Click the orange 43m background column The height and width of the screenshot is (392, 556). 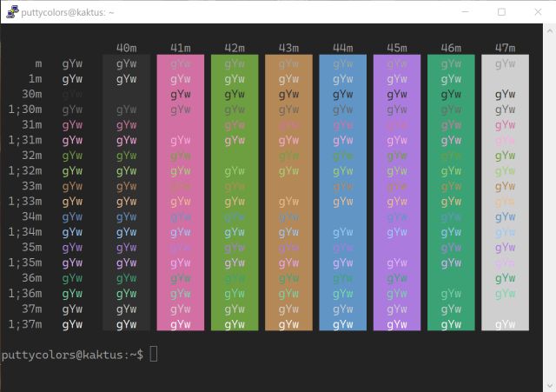tap(288, 193)
